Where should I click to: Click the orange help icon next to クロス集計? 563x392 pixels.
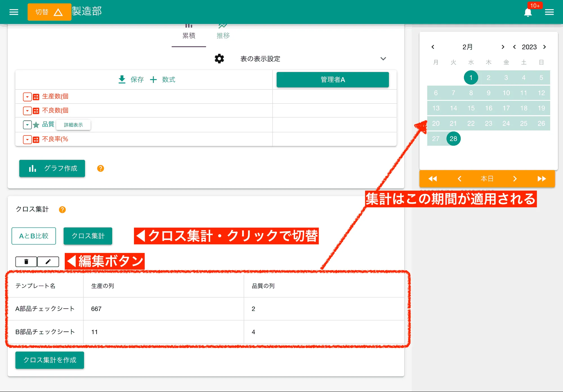coord(62,210)
